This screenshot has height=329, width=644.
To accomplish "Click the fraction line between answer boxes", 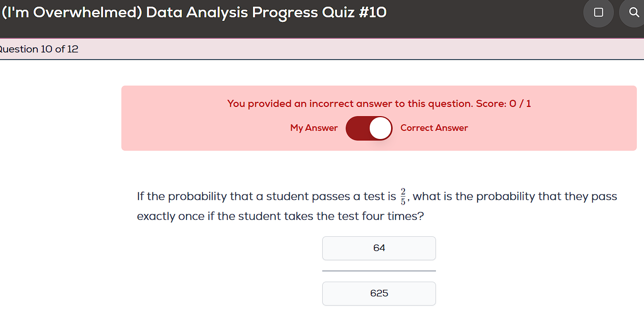I will pyautogui.click(x=379, y=271).
